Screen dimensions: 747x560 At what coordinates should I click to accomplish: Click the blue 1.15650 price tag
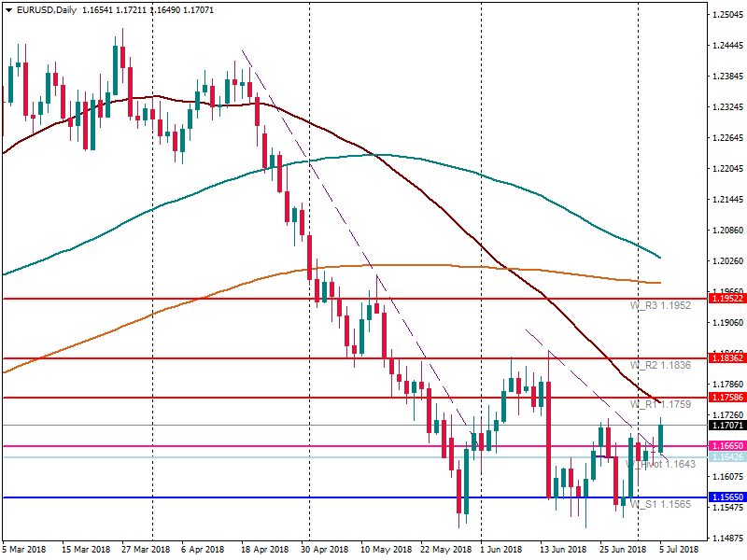[727, 498]
